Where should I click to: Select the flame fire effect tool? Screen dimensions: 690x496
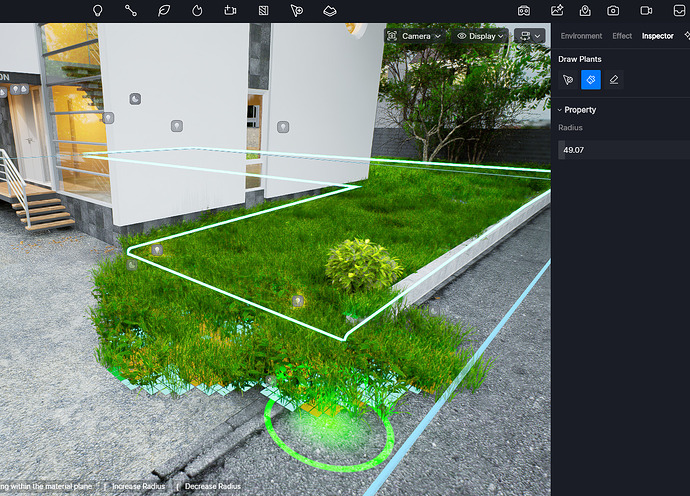[x=197, y=10]
